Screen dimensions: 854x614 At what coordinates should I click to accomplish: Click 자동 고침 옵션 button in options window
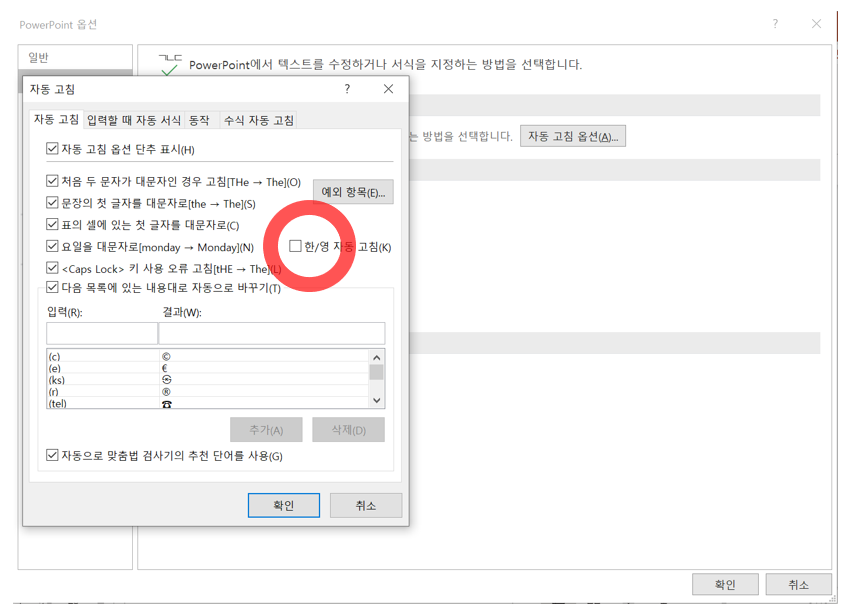(573, 136)
